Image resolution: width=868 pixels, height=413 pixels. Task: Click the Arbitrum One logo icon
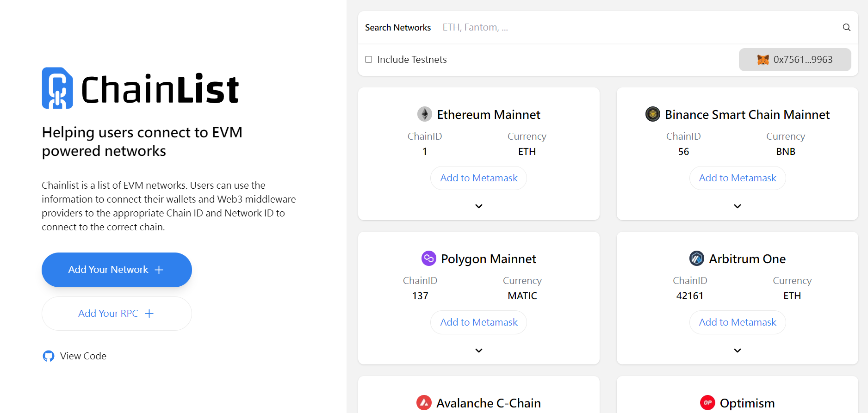[x=696, y=259]
